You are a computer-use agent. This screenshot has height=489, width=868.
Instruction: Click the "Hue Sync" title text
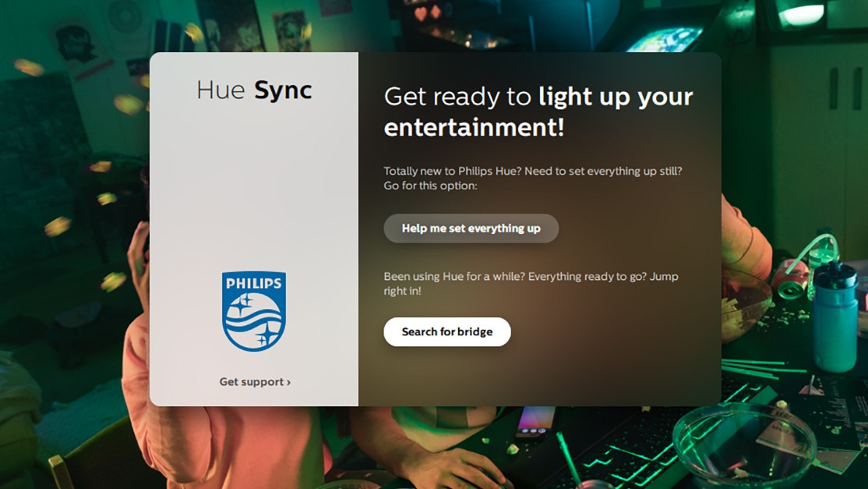pyautogui.click(x=254, y=90)
